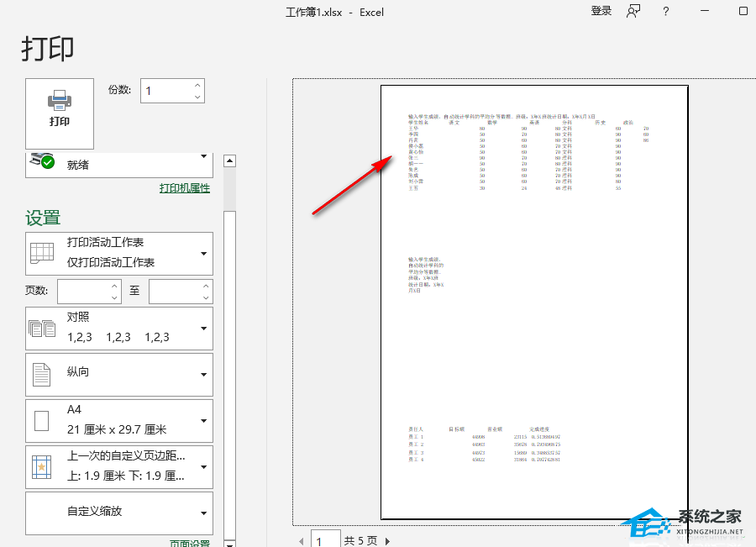Screen dimensions: 756x547
Task: Click the current page number field
Action: [325, 539]
